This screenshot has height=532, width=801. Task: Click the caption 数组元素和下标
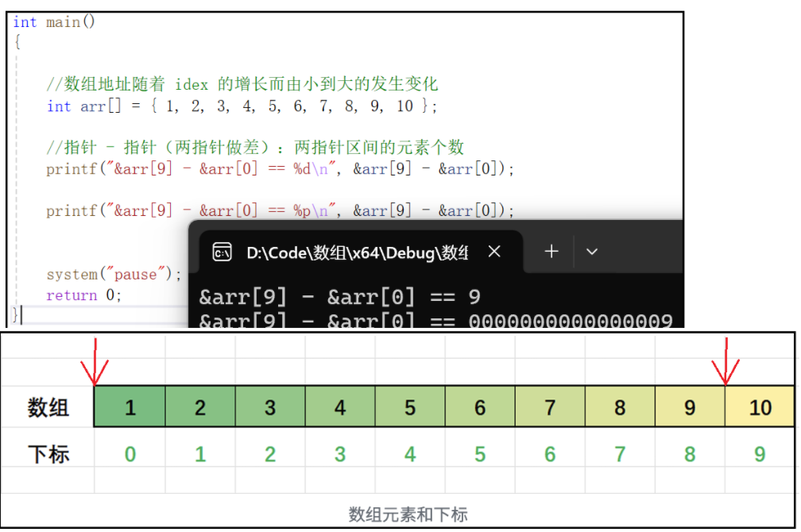(408, 514)
